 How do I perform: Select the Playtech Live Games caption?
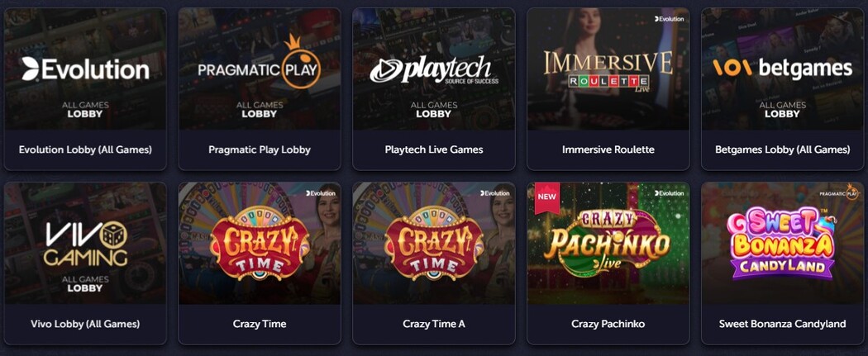coord(434,150)
